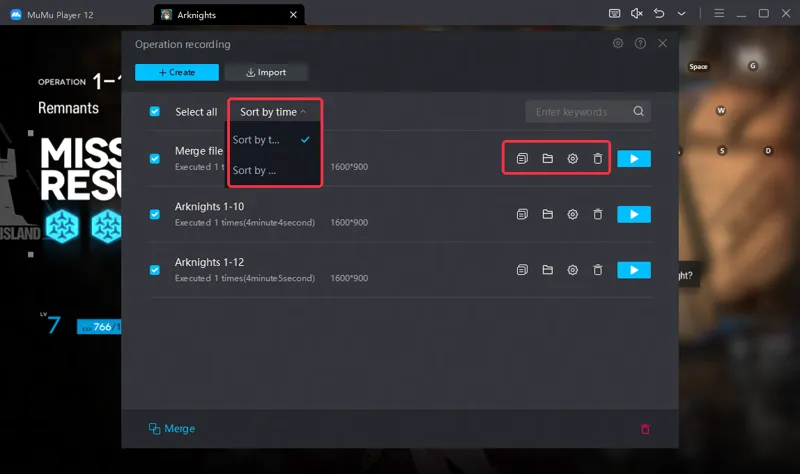This screenshot has width=800, height=474.
Task: Copy the Merge file recording
Action: tap(522, 159)
